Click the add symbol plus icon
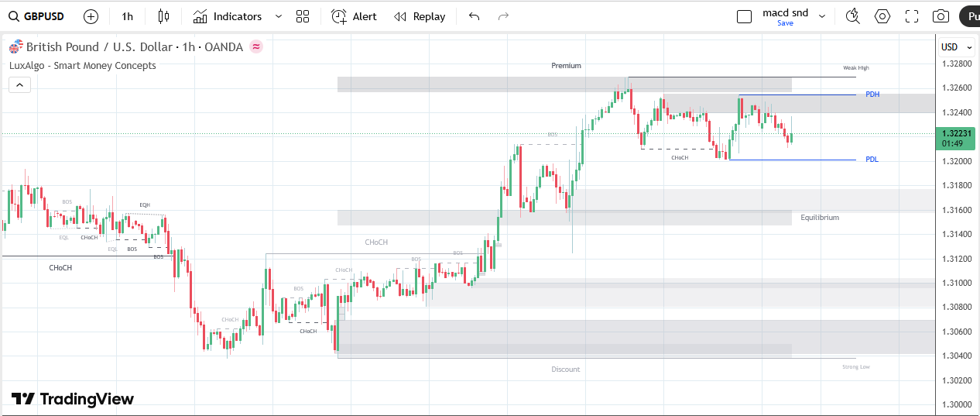 click(x=91, y=16)
